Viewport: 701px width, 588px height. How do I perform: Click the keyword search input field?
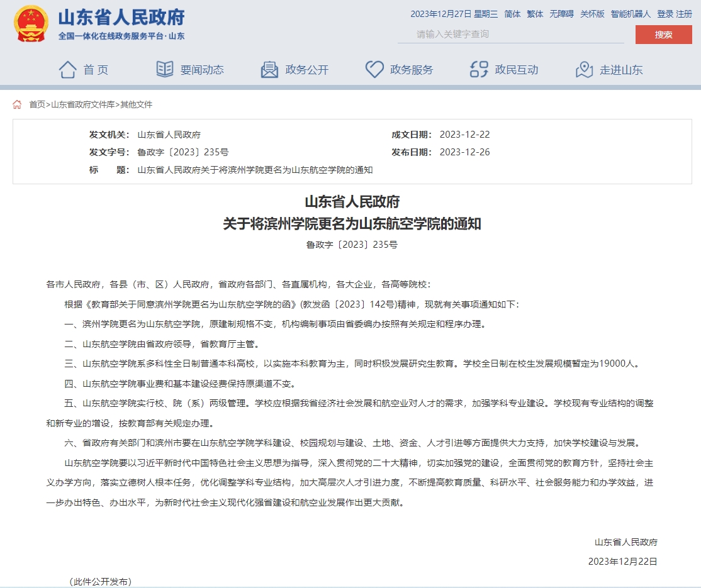pyautogui.click(x=510, y=34)
